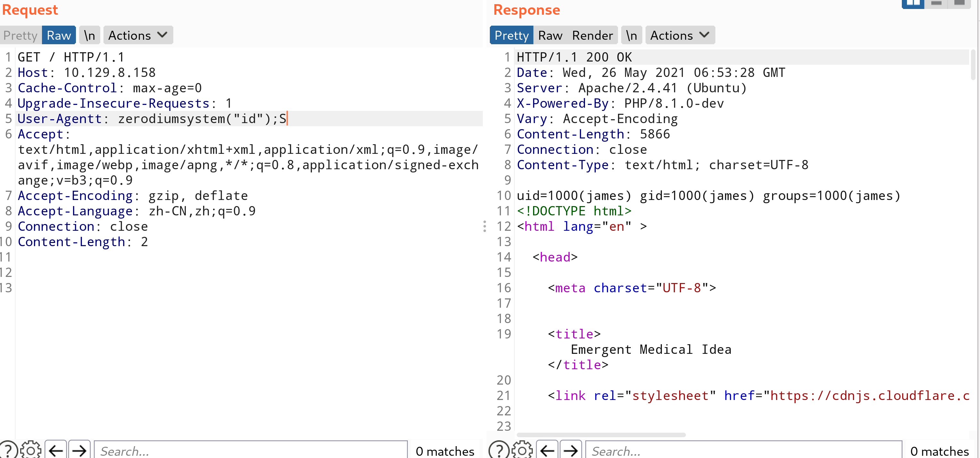Go to next match in Request search
Viewport: 980px width, 458px height.
[x=79, y=450]
